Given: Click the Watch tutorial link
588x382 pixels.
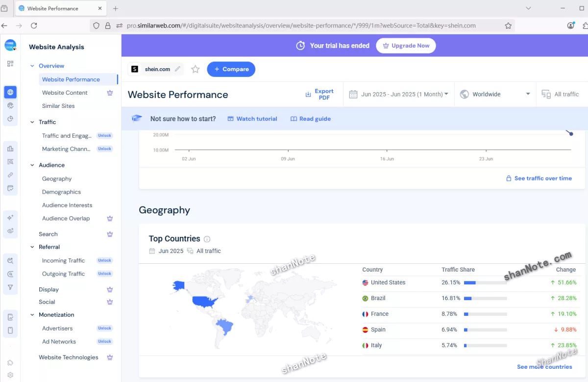Looking at the screenshot, I should [252, 119].
